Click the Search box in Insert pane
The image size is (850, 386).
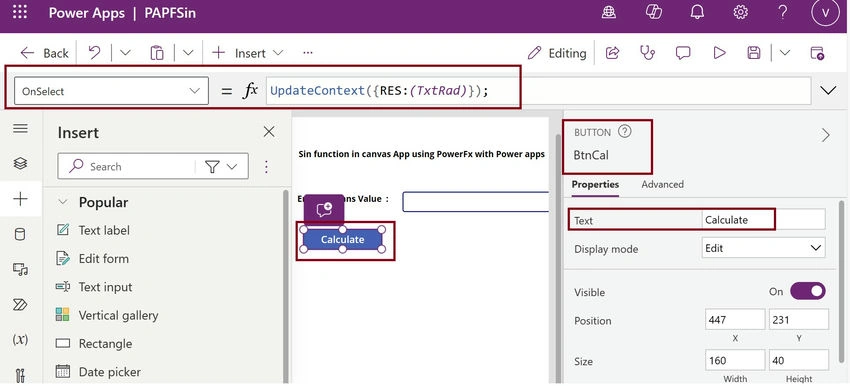click(x=130, y=166)
